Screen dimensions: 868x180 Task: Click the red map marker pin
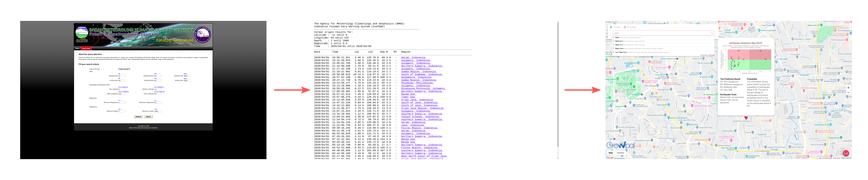pos(746,118)
